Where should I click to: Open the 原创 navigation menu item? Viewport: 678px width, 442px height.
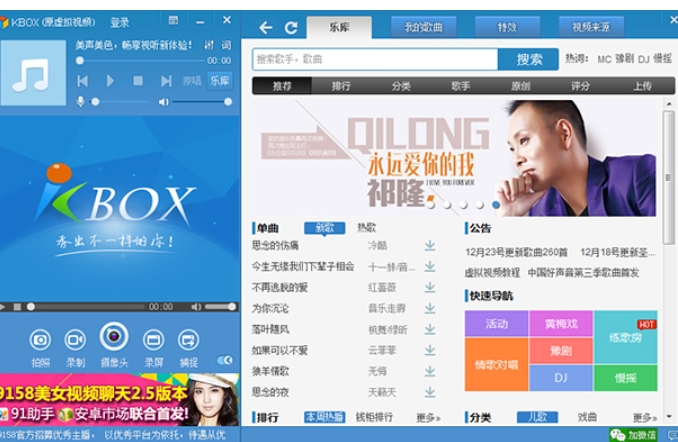point(520,86)
